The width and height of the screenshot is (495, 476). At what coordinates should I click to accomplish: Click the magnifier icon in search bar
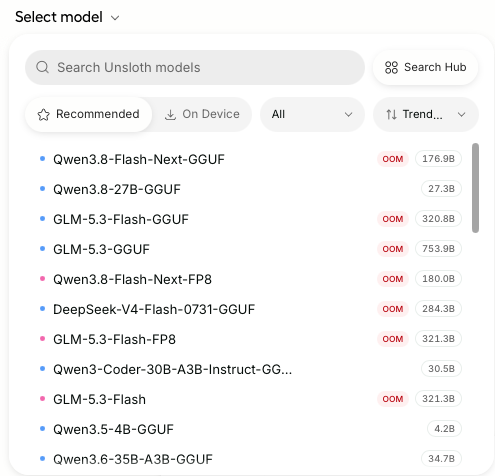pyautogui.click(x=42, y=67)
